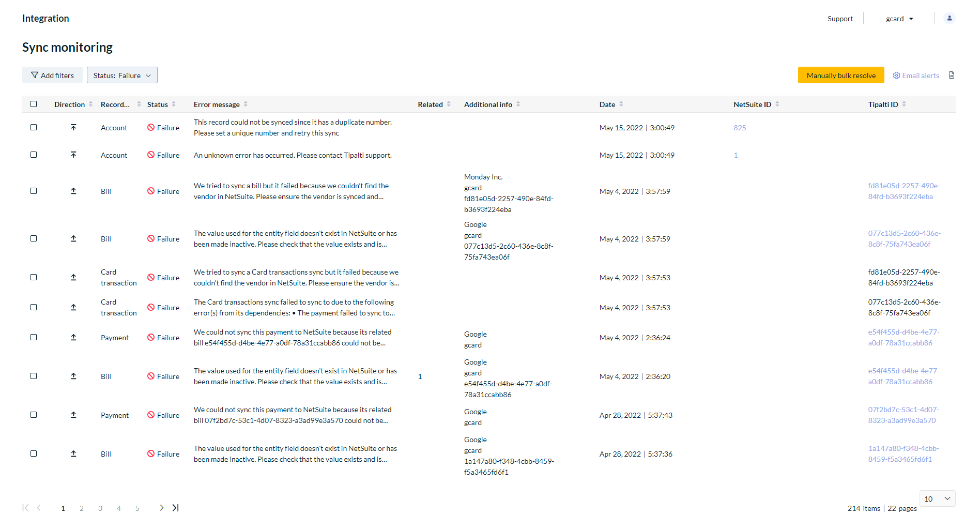Screen dimensions: 980x529
Task: Jump to first page arrow
Action: click(x=25, y=508)
